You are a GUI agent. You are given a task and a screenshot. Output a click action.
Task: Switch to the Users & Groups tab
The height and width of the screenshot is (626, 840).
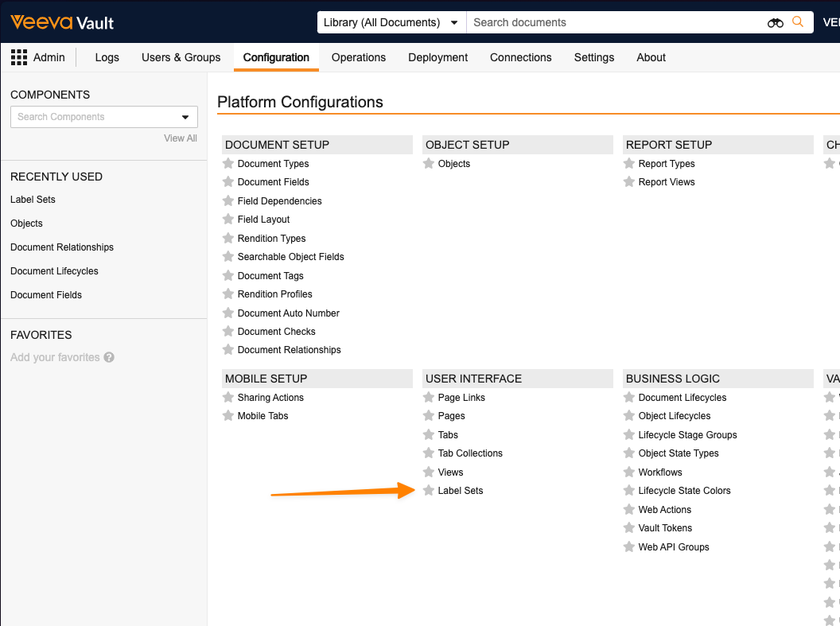click(x=181, y=57)
